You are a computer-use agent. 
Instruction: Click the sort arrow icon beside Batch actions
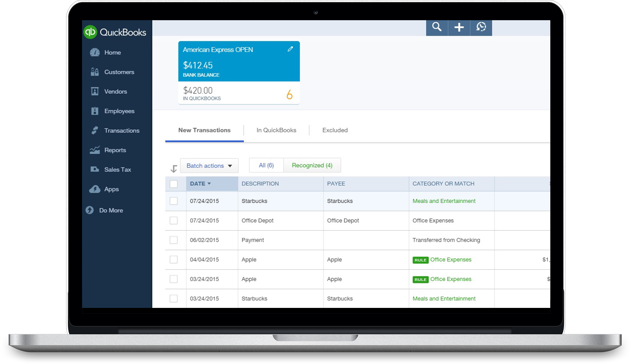[x=174, y=169]
